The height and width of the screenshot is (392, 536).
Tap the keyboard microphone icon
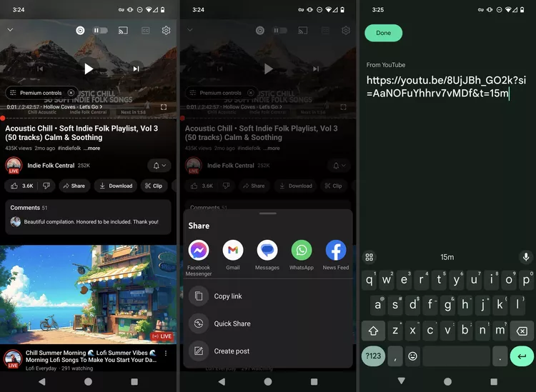[526, 257]
